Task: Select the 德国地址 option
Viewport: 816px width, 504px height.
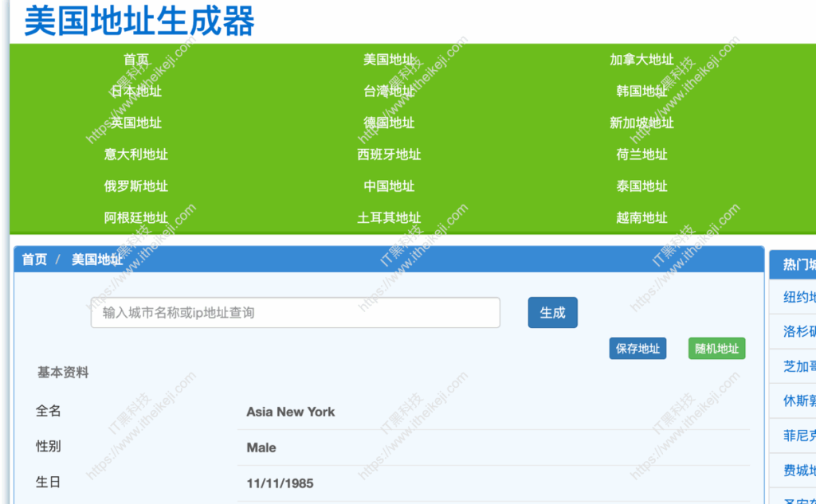Action: pyautogui.click(x=388, y=123)
